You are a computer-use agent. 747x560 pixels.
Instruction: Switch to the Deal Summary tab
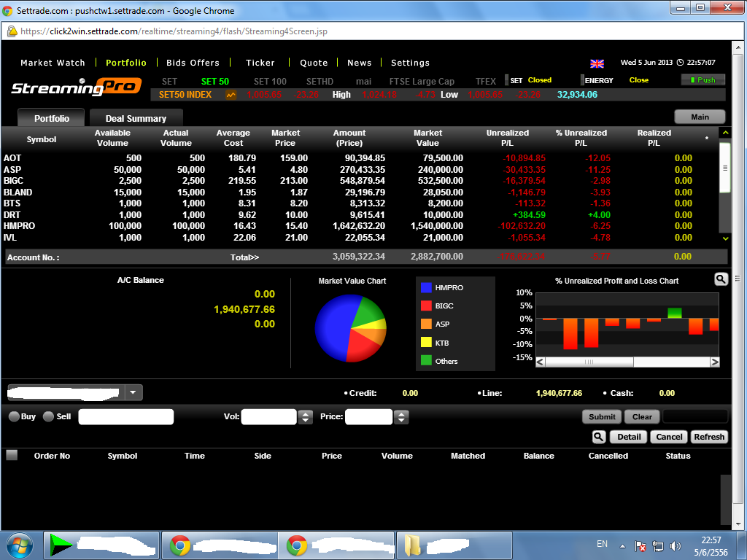coord(136,118)
